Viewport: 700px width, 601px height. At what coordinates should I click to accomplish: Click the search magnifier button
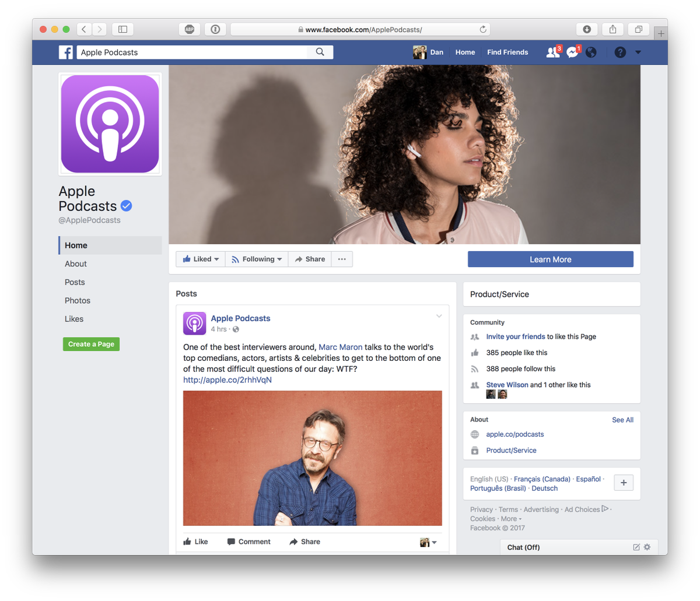320,52
